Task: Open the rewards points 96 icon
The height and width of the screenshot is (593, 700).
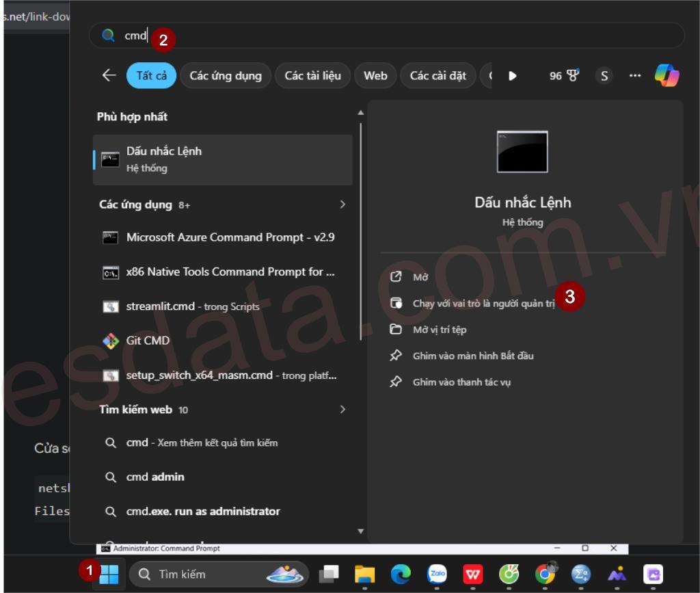Action: point(564,76)
